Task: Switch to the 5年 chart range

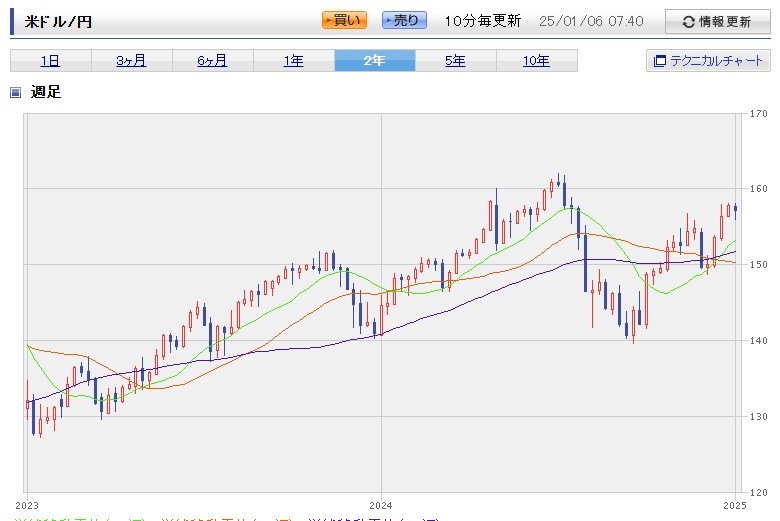Action: 455,61
